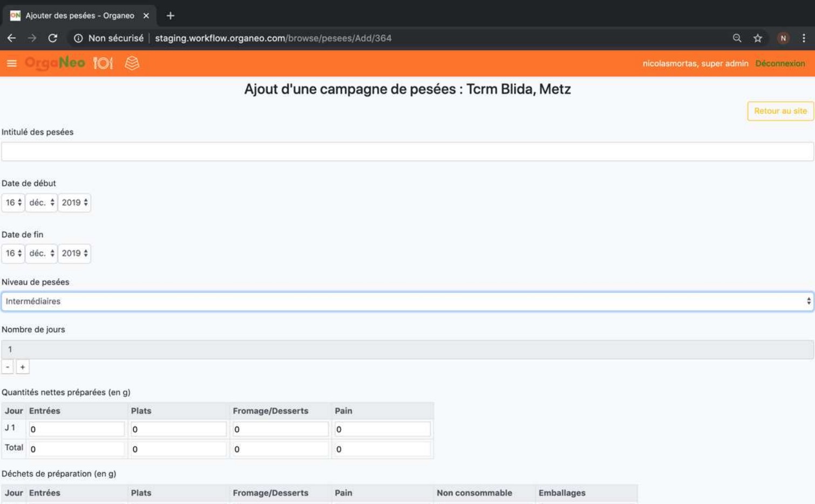
Task: Open Niveau de pesées dropdown
Action: [407, 302]
